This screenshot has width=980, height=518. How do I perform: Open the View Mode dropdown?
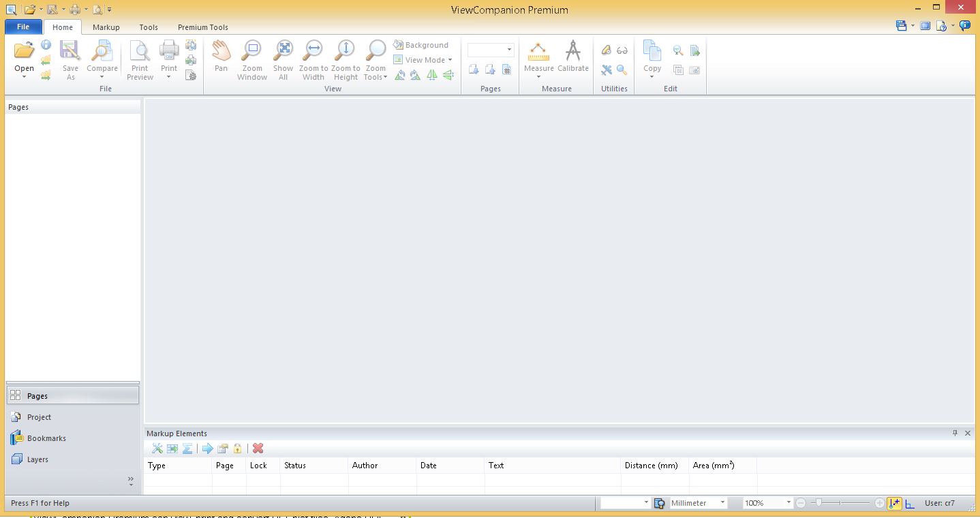pos(423,60)
